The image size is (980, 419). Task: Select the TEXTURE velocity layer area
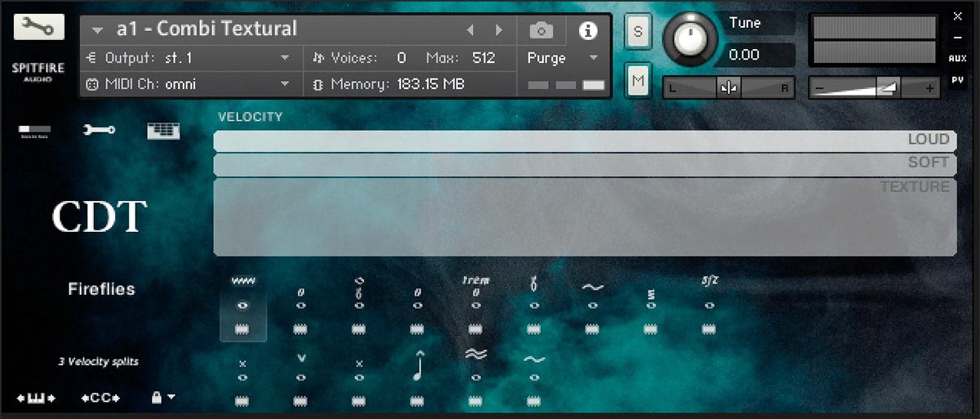click(x=585, y=217)
